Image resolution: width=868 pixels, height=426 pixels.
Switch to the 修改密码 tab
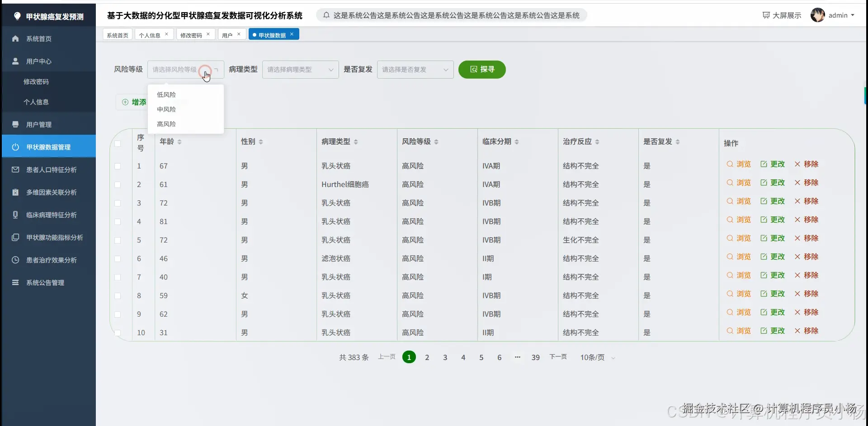(x=192, y=34)
